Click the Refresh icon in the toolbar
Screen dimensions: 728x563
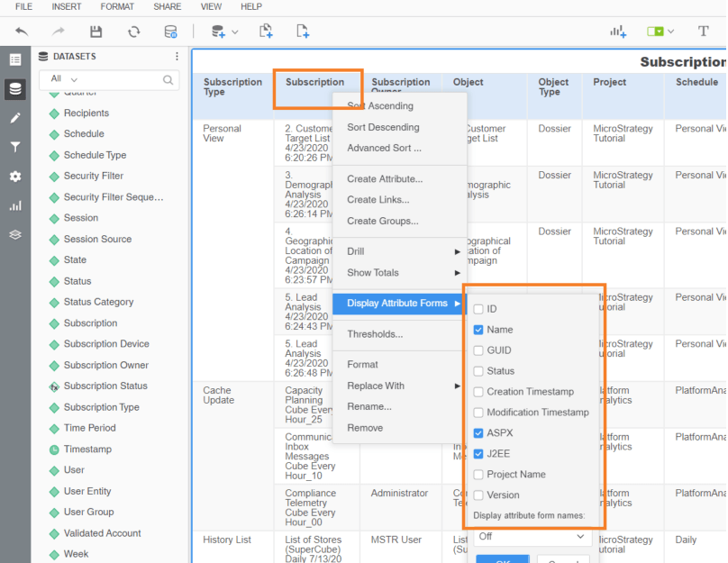[x=133, y=32]
